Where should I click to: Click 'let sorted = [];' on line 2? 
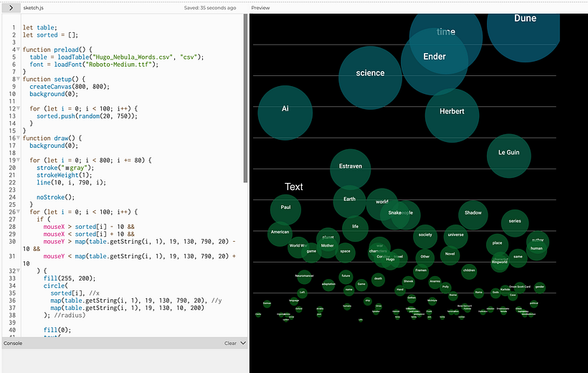[x=50, y=35]
